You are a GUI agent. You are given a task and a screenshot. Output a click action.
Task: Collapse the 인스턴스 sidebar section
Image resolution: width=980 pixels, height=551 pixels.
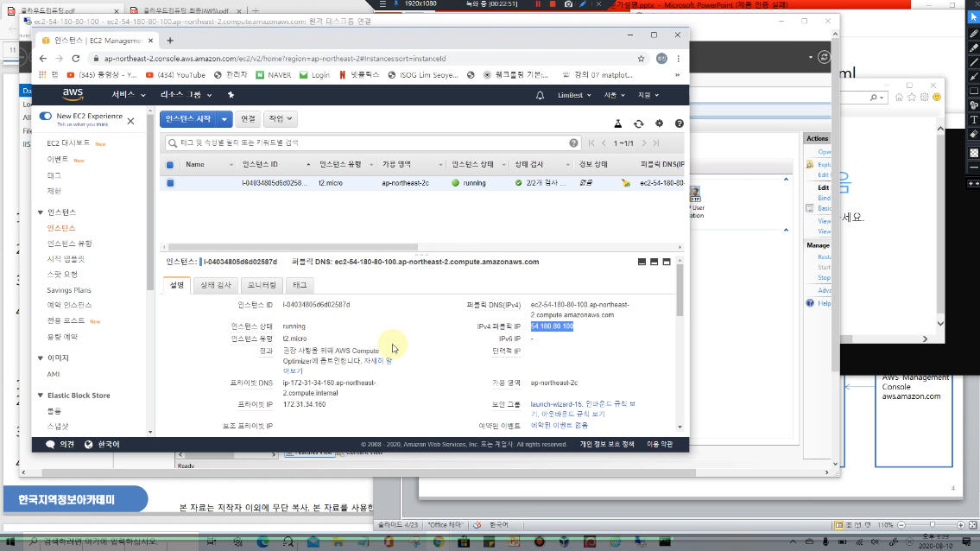41,212
